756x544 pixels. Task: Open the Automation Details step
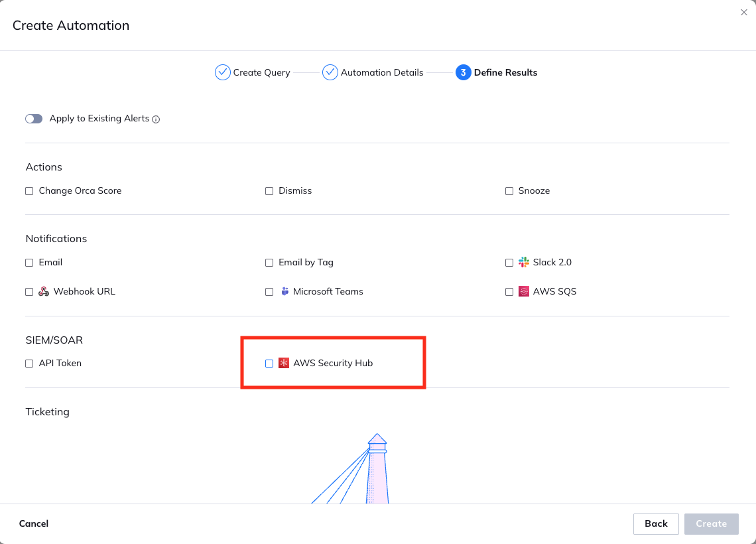[382, 72]
